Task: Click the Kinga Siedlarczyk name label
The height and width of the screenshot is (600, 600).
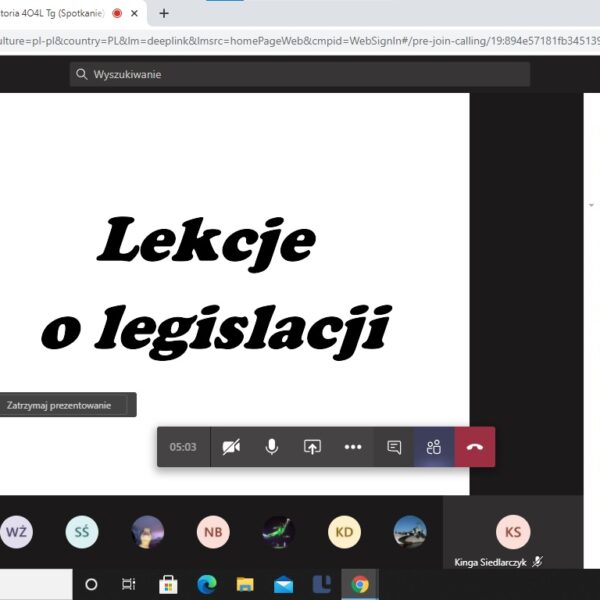Action: click(x=490, y=562)
